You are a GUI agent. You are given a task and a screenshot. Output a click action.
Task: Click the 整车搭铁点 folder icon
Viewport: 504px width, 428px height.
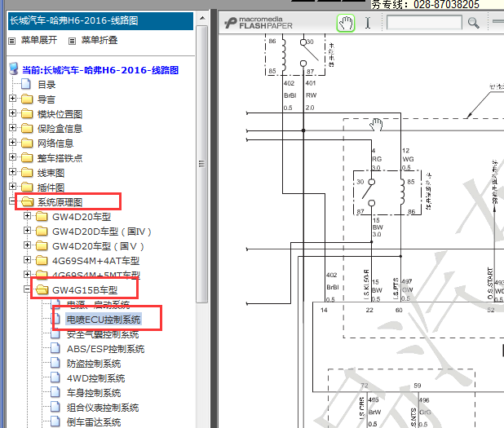pyautogui.click(x=27, y=158)
